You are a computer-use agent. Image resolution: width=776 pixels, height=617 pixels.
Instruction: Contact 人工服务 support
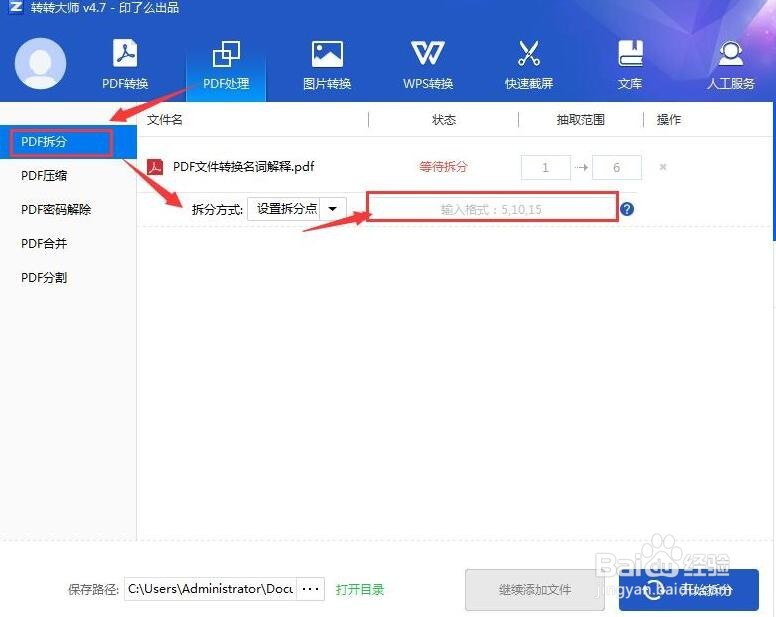tap(730, 65)
